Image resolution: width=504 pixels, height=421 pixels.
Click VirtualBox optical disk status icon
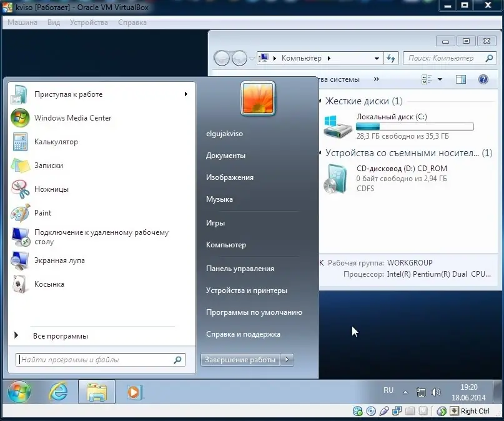(x=371, y=411)
